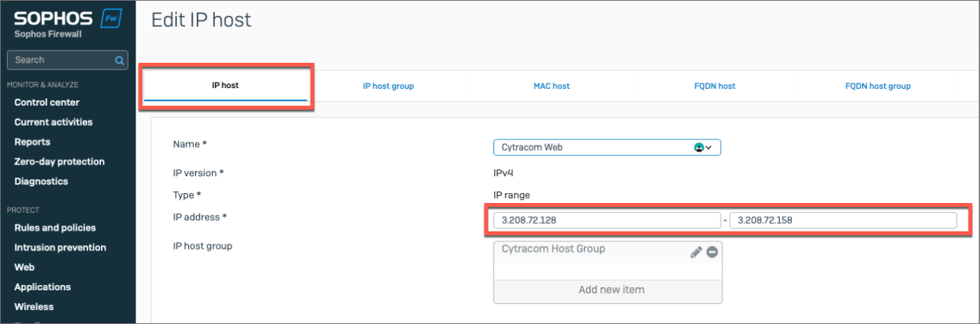980x324 pixels.
Task: Edit the Cytracom Host Group pencil icon
Action: 696,252
